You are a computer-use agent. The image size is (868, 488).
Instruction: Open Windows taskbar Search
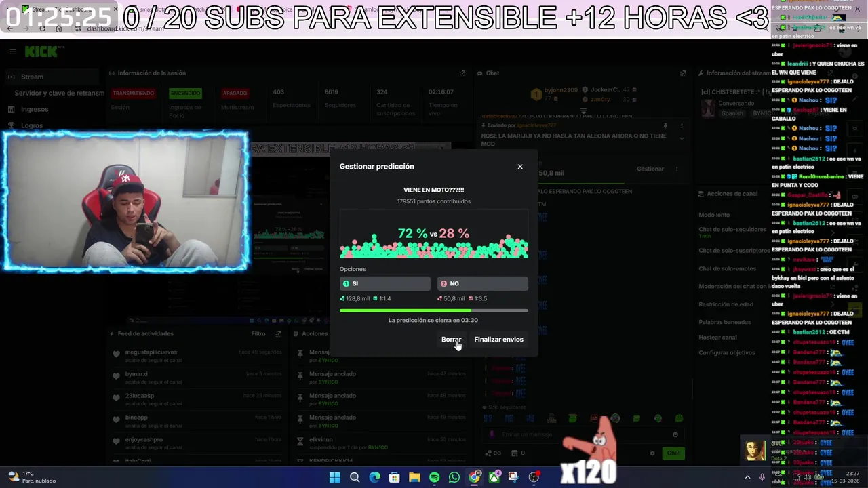(354, 477)
